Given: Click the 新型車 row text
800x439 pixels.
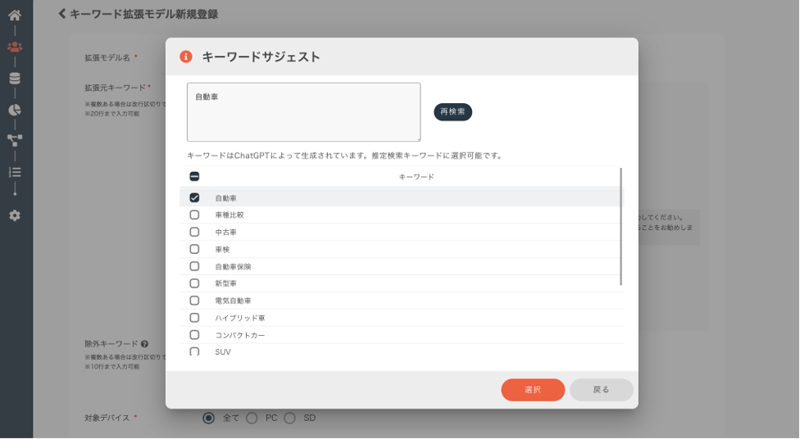Looking at the screenshot, I should point(226,283).
